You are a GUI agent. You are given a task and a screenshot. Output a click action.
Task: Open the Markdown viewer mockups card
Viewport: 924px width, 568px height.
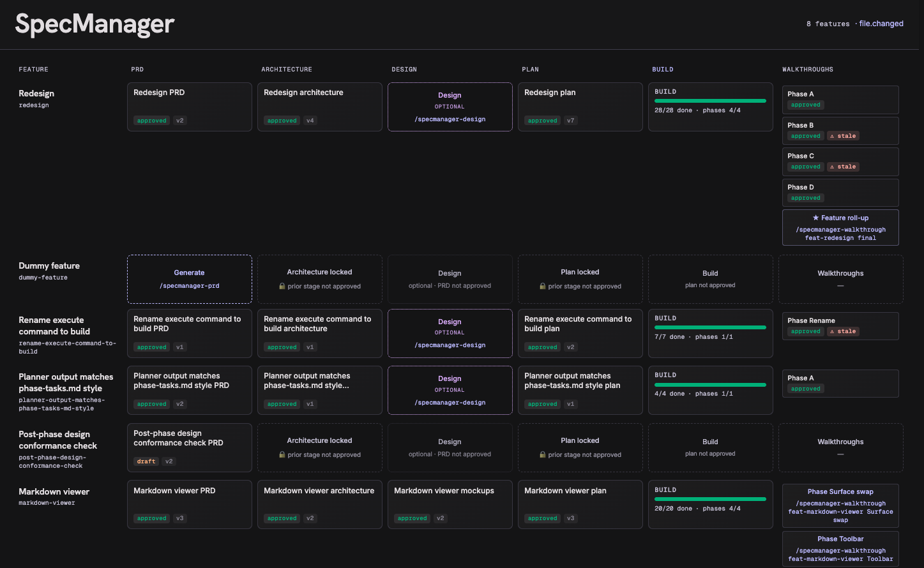pyautogui.click(x=450, y=504)
